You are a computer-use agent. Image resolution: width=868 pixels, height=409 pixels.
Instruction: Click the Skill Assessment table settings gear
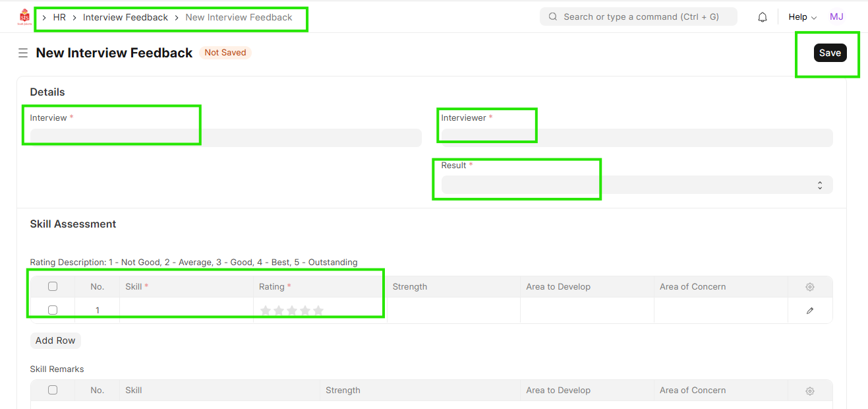coord(810,287)
